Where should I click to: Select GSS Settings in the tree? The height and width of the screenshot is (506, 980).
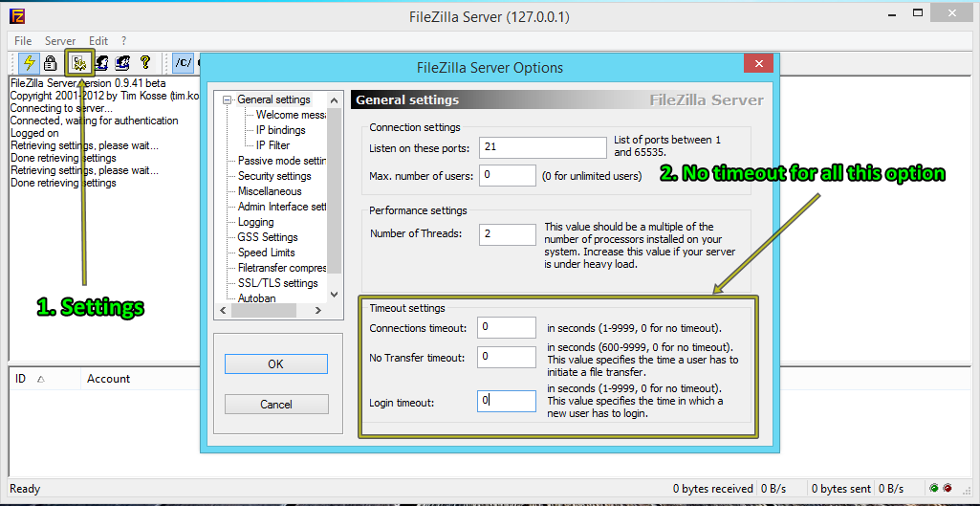[x=268, y=237]
